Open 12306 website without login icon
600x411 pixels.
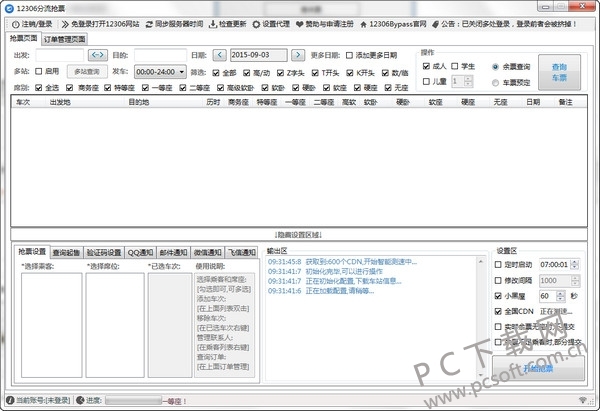[65, 24]
